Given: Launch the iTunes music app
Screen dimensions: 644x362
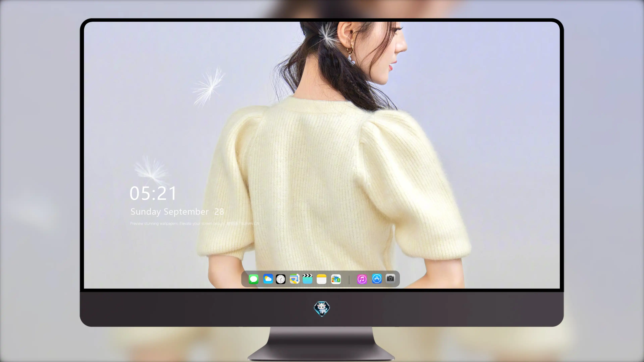Looking at the screenshot, I should [362, 279].
